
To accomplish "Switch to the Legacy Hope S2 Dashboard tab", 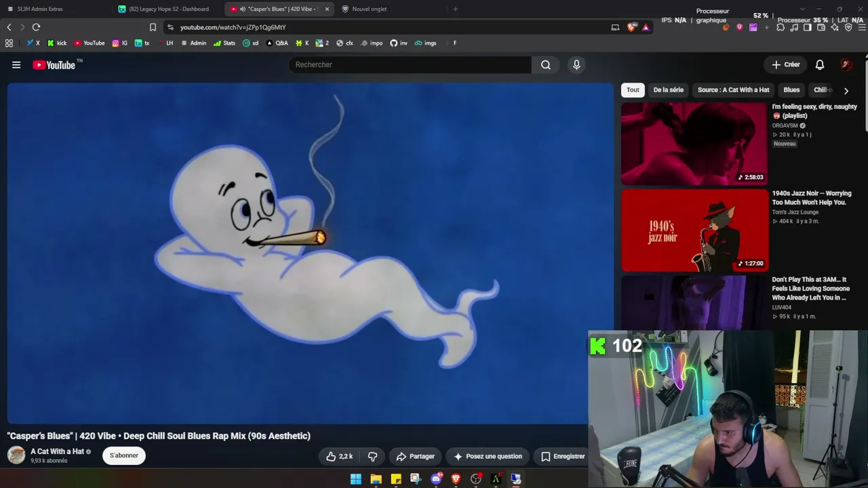I will point(168,9).
